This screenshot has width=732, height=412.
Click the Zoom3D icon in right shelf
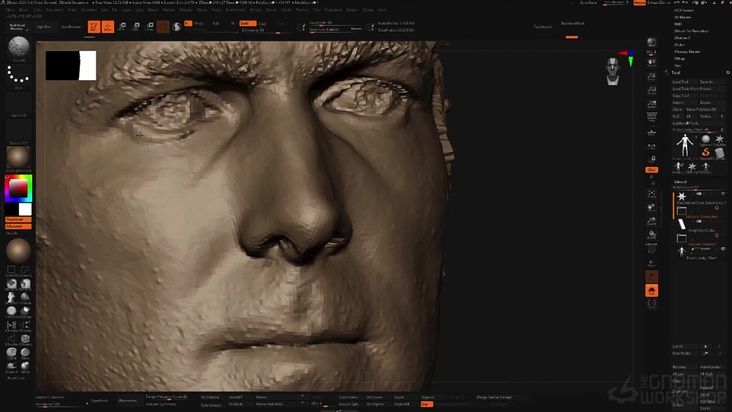click(x=651, y=222)
